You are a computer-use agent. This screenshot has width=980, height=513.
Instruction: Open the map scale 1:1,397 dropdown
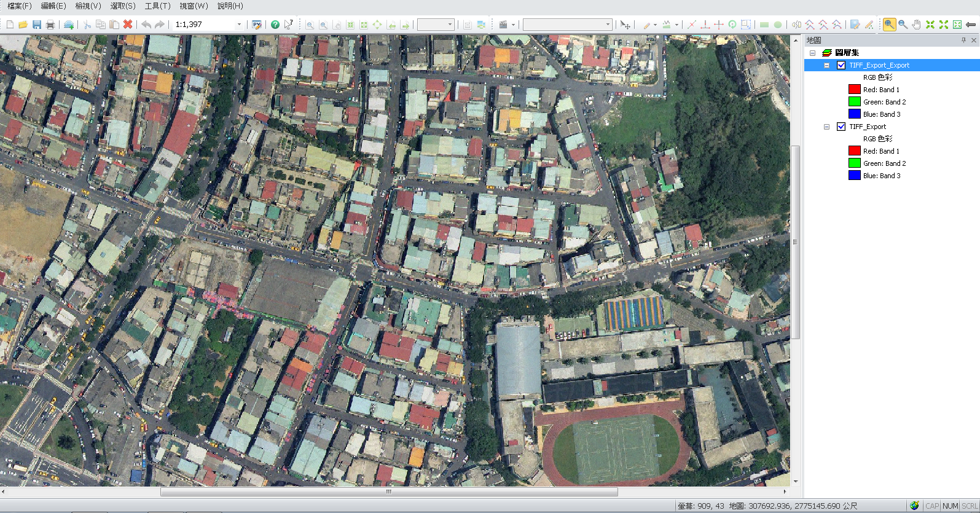[x=239, y=25]
